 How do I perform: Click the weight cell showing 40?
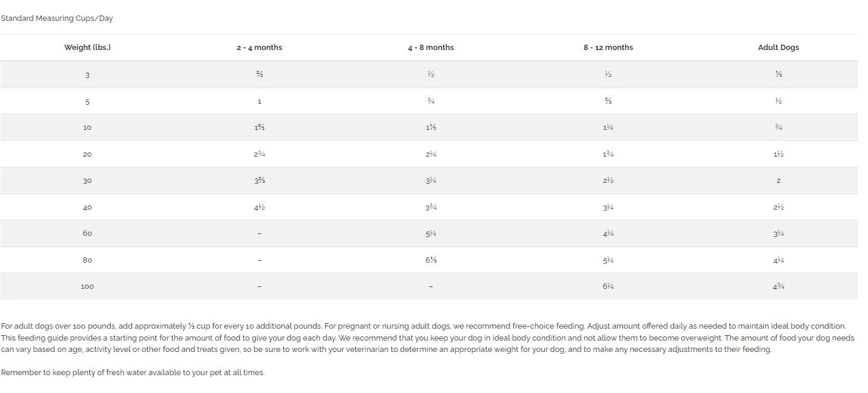tap(87, 207)
